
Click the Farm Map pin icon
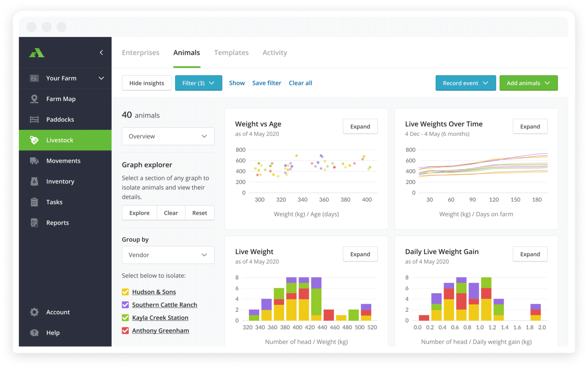(x=34, y=99)
